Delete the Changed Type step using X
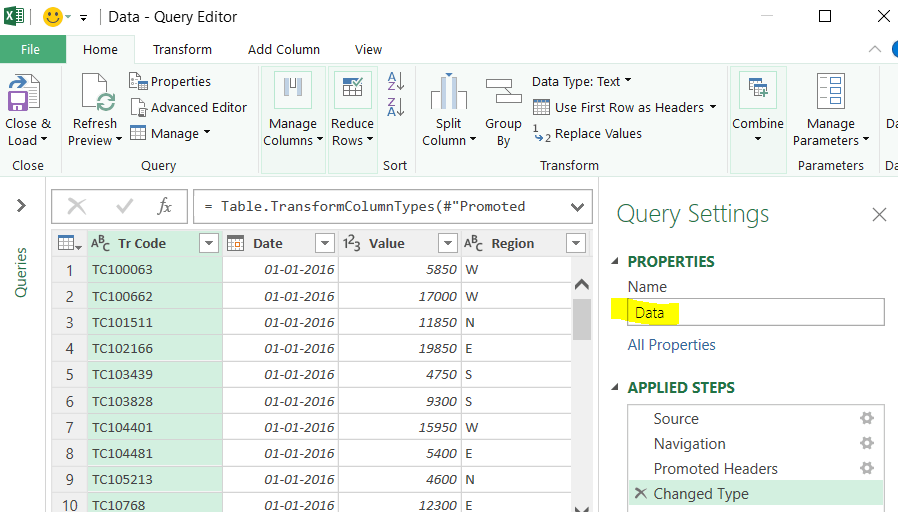898x512 pixels. 641,493
